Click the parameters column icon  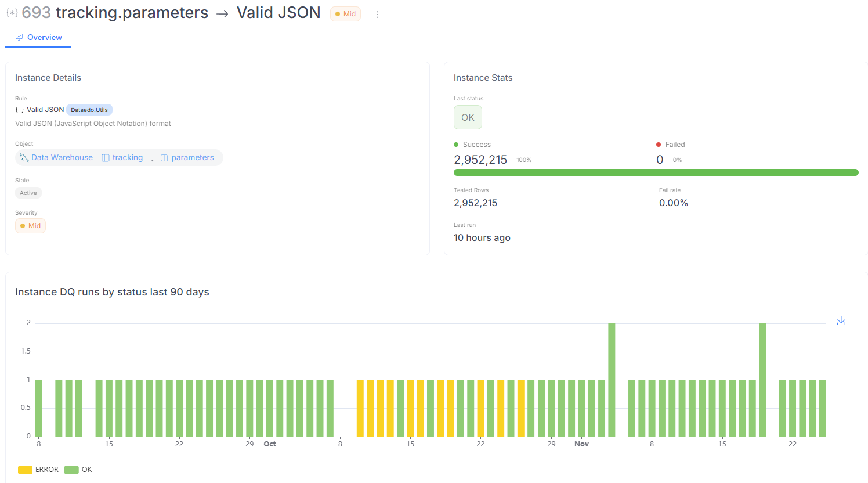coord(164,158)
